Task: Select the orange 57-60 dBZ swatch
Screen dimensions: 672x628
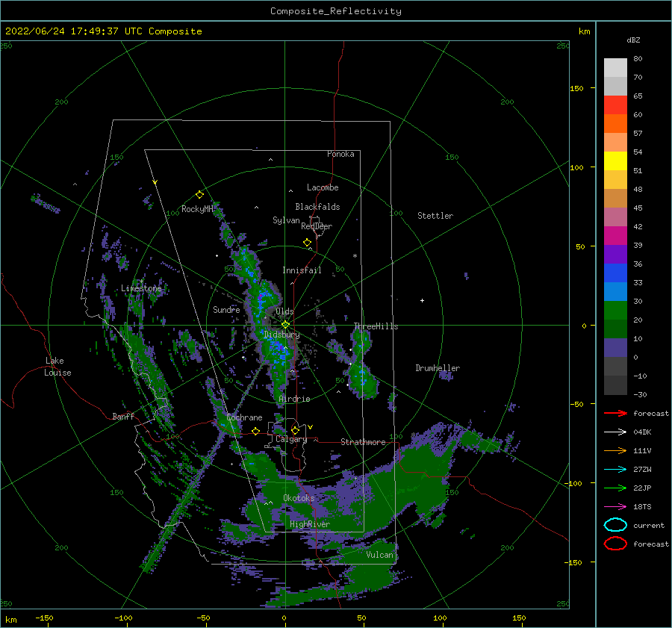Action: coord(615,124)
